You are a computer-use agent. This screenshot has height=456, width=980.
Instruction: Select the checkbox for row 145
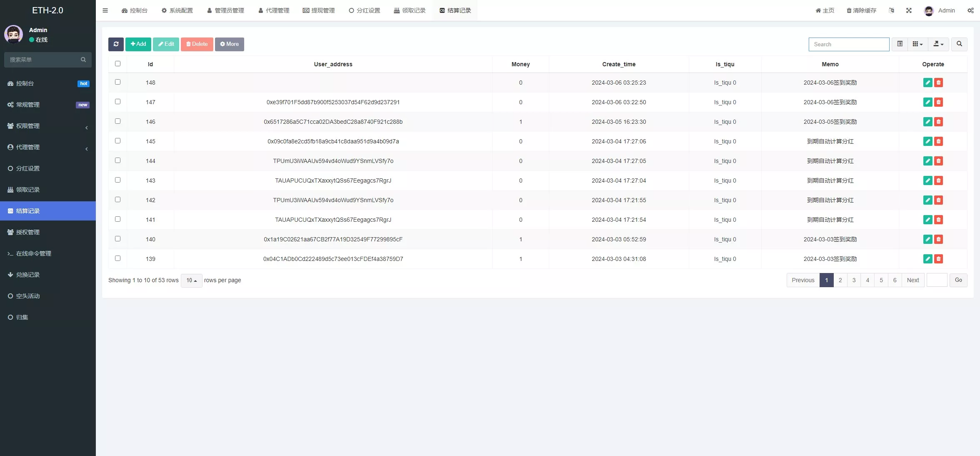pos(118,141)
